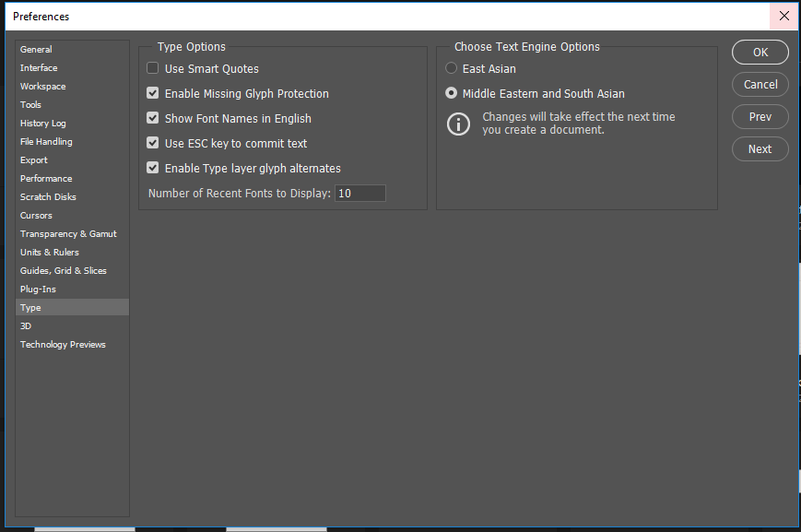Confirm preferences with OK button

tap(760, 53)
